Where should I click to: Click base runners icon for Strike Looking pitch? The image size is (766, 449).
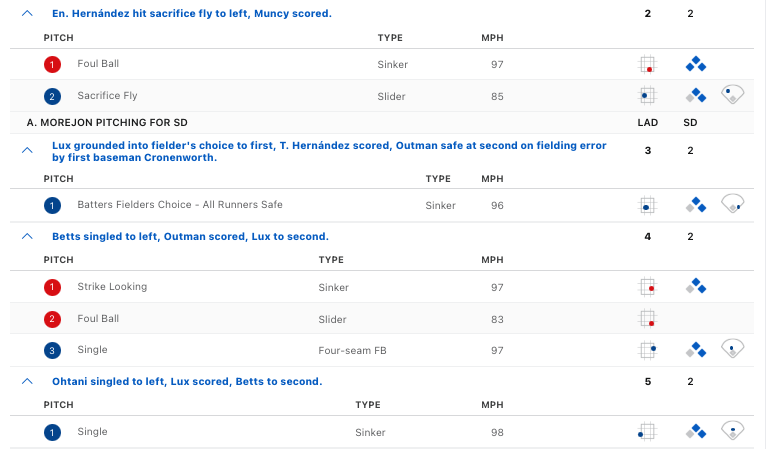pyautogui.click(x=696, y=287)
